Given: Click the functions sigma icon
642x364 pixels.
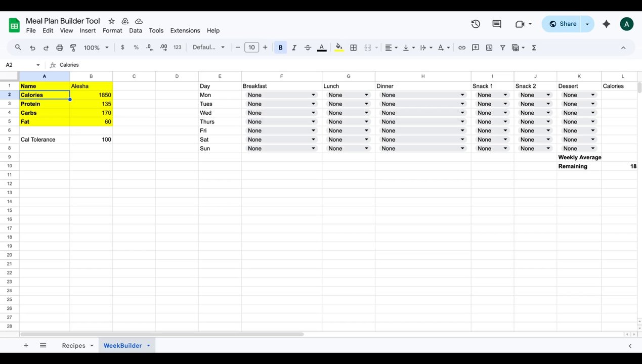Looking at the screenshot, I should (534, 48).
